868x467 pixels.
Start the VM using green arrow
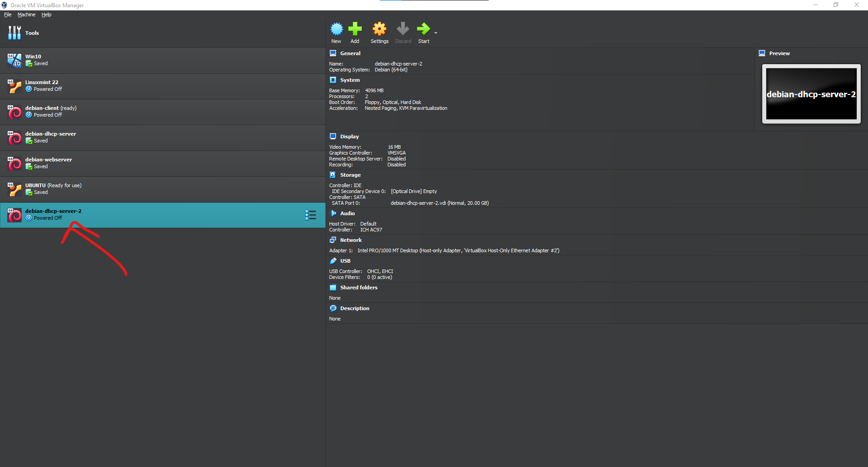click(x=423, y=29)
